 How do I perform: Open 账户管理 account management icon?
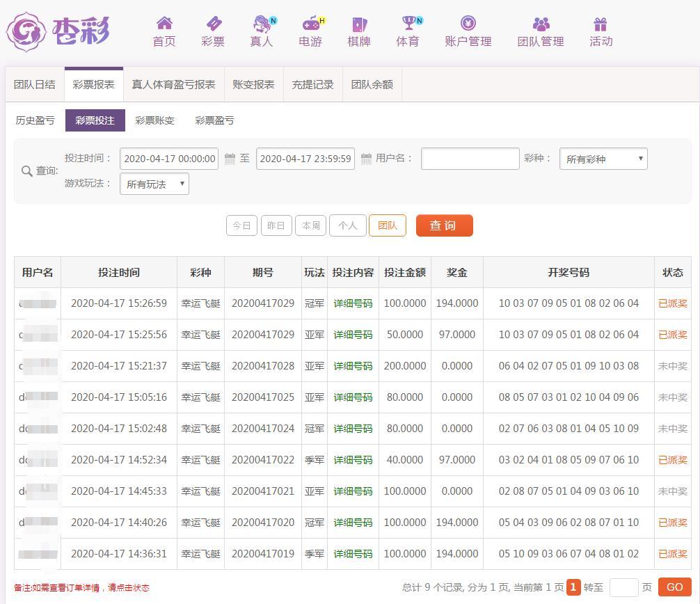coord(468,24)
